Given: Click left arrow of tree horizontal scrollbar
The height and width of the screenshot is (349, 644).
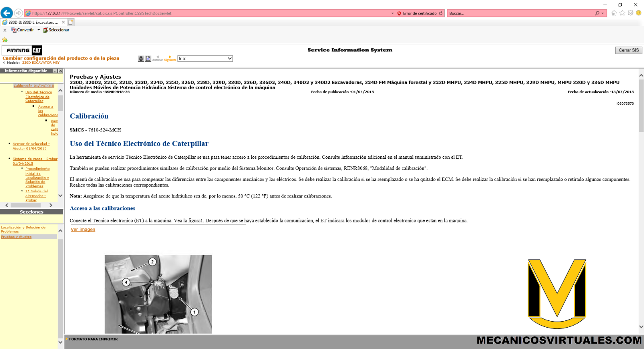Looking at the screenshot, I should point(7,205).
